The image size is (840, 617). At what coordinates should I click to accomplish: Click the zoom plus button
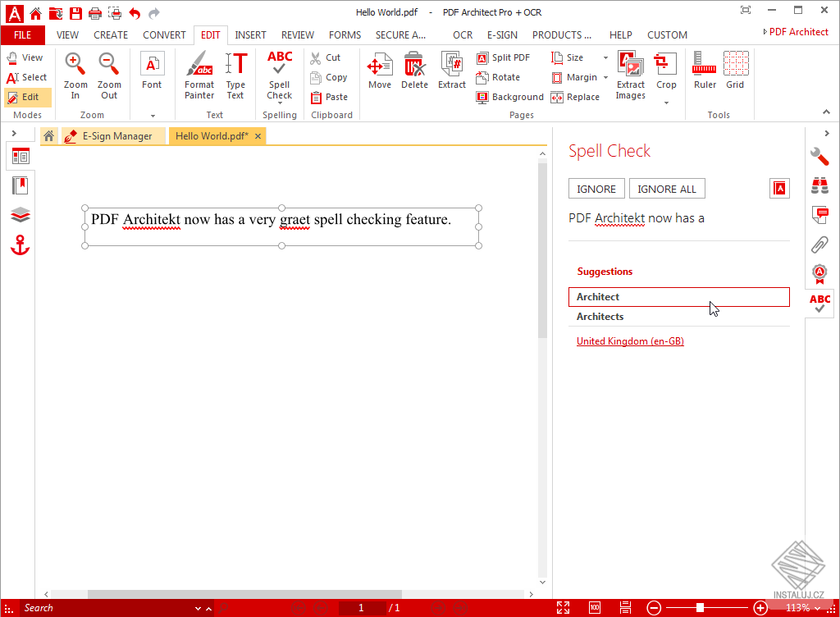pyautogui.click(x=760, y=607)
